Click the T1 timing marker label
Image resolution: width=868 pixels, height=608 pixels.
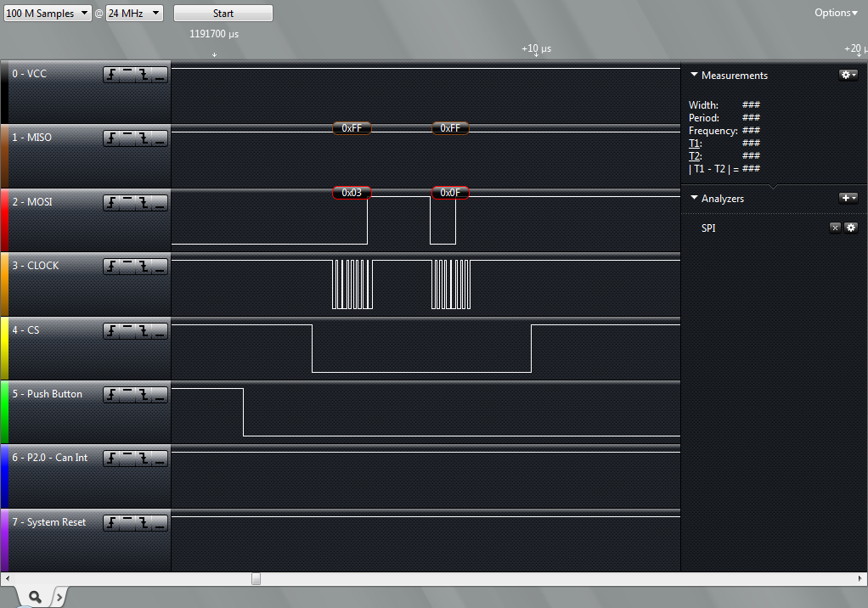[696, 144]
